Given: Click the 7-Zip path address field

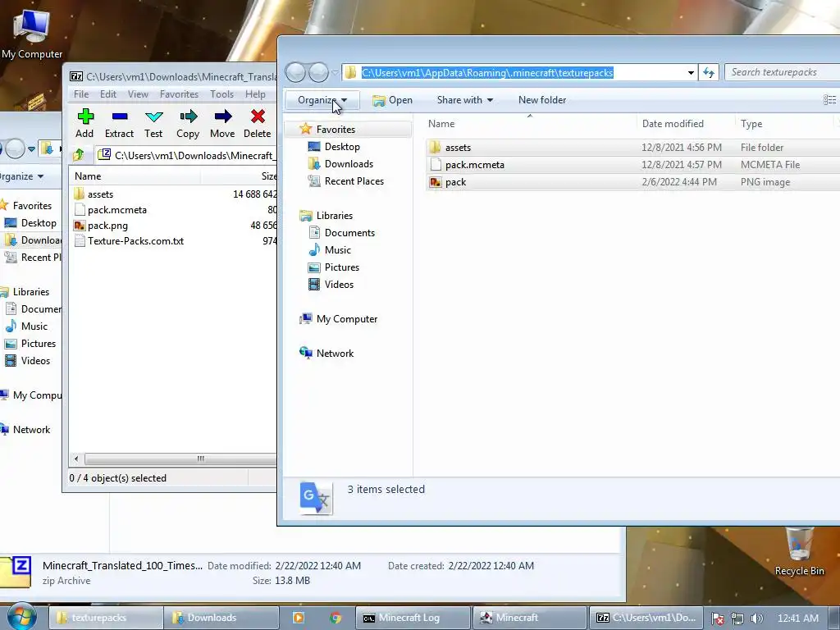Looking at the screenshot, I should point(186,155).
